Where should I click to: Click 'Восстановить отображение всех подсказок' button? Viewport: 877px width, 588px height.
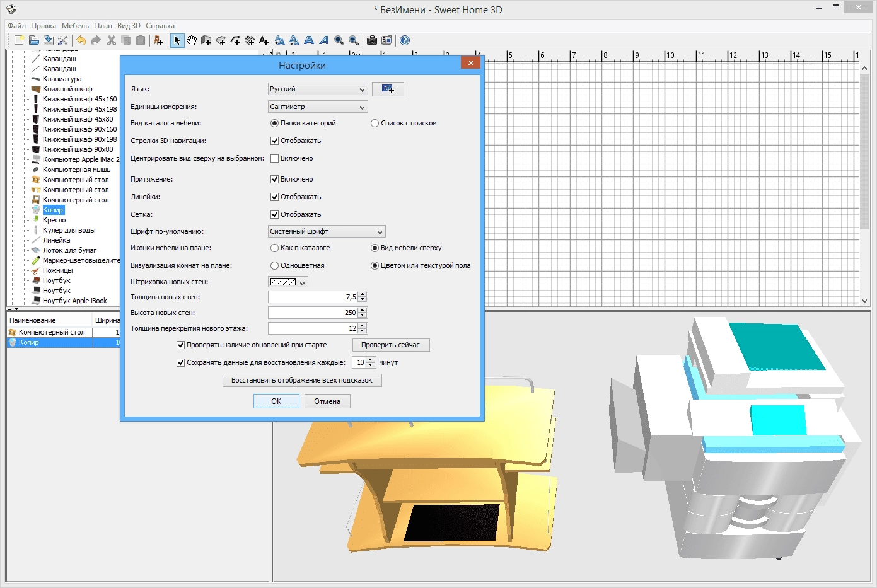pyautogui.click(x=302, y=380)
